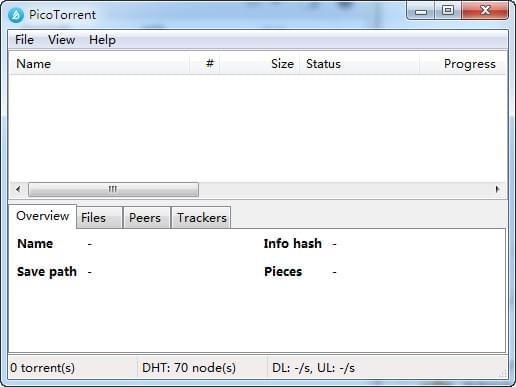Click the horizontal scrollbar left arrow

pyautogui.click(x=18, y=189)
